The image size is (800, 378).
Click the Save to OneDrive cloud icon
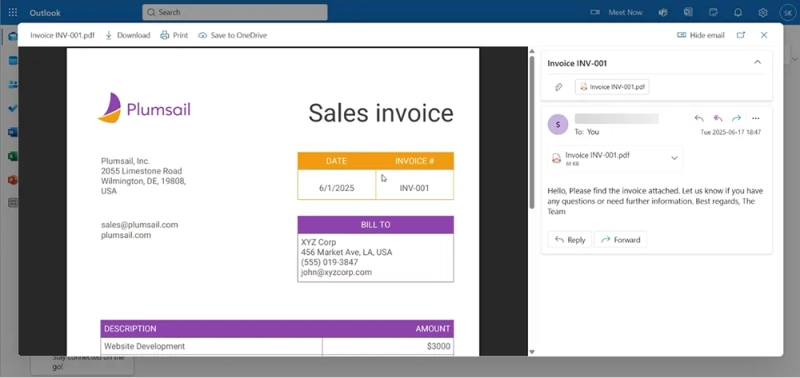point(203,35)
